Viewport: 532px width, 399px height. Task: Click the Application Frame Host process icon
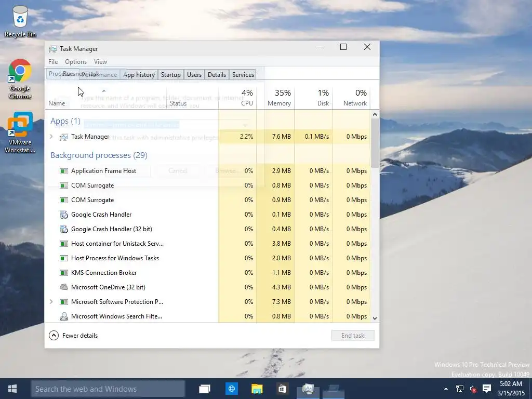point(64,171)
